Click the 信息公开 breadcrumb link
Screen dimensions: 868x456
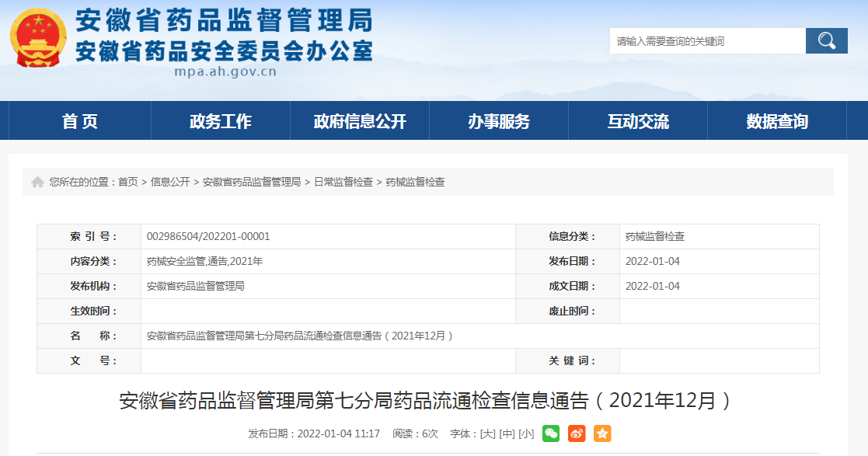tap(170, 182)
